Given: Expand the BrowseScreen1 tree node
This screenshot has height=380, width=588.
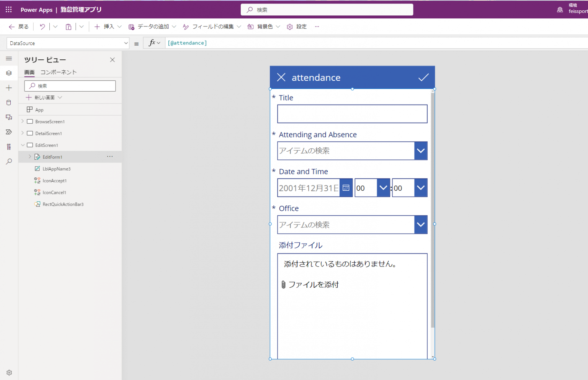Looking at the screenshot, I should click(23, 121).
